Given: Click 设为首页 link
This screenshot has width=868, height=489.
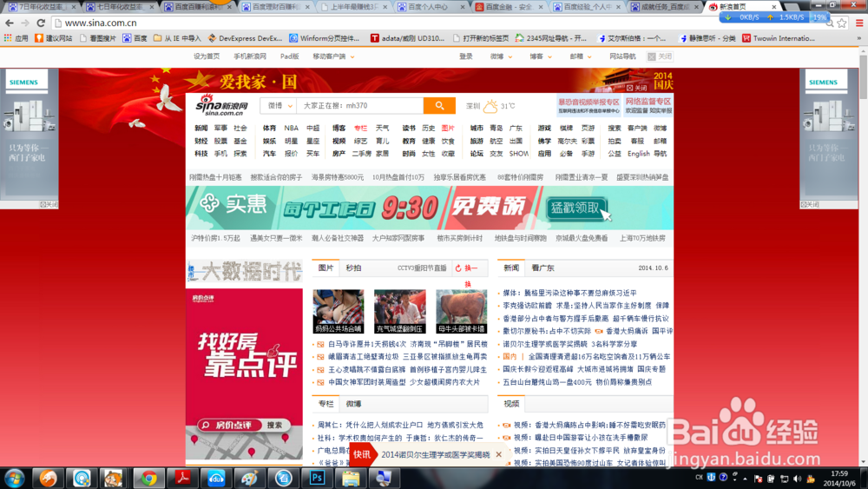Looking at the screenshot, I should coord(207,56).
